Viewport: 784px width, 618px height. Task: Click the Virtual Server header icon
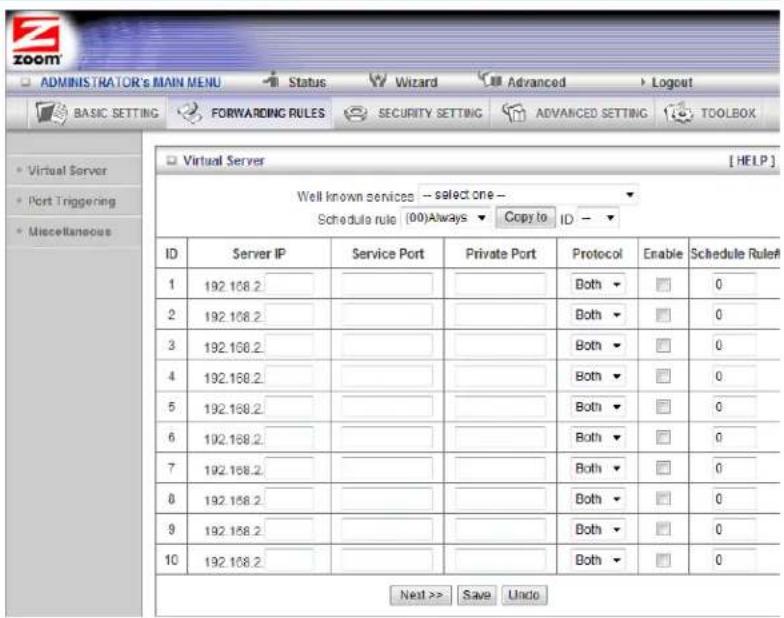tap(172, 160)
